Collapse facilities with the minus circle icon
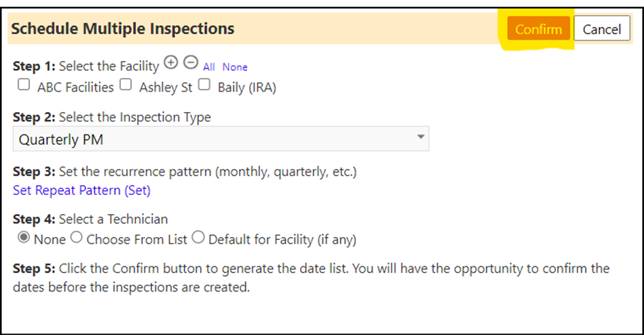The image size is (644, 335). [191, 63]
